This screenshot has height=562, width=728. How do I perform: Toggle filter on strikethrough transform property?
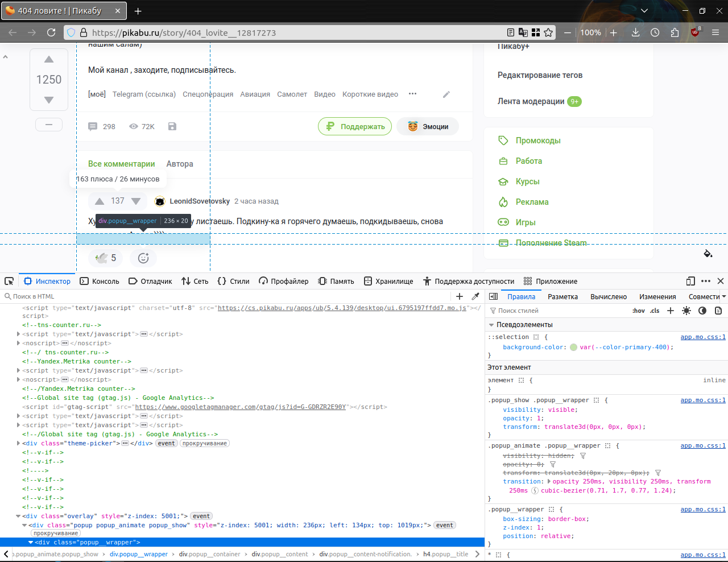click(658, 473)
